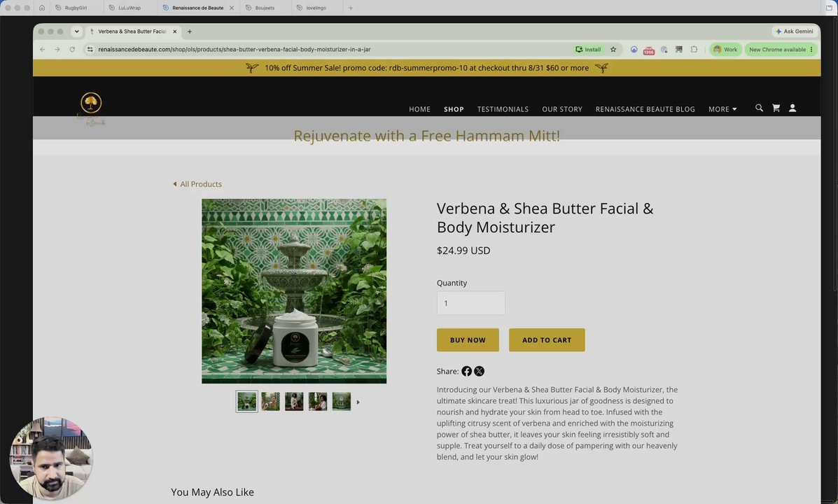Open the shopping cart icon
This screenshot has height=504, width=838.
(x=776, y=108)
